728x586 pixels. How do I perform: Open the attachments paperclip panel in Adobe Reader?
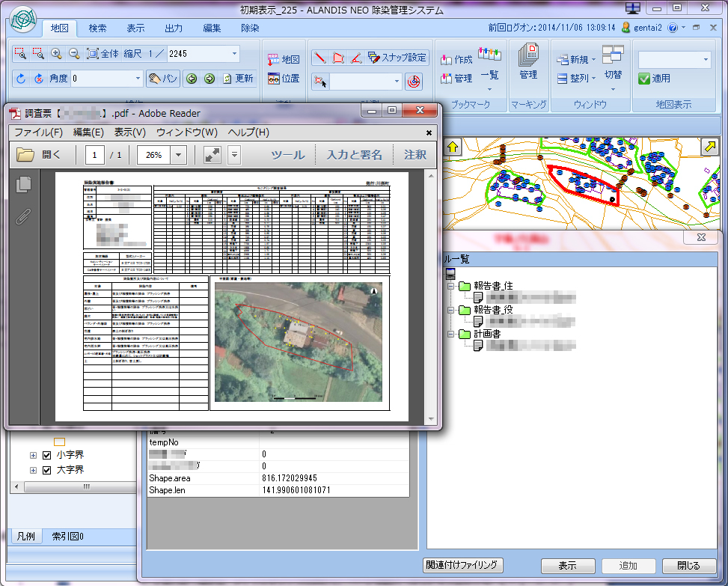[23, 216]
